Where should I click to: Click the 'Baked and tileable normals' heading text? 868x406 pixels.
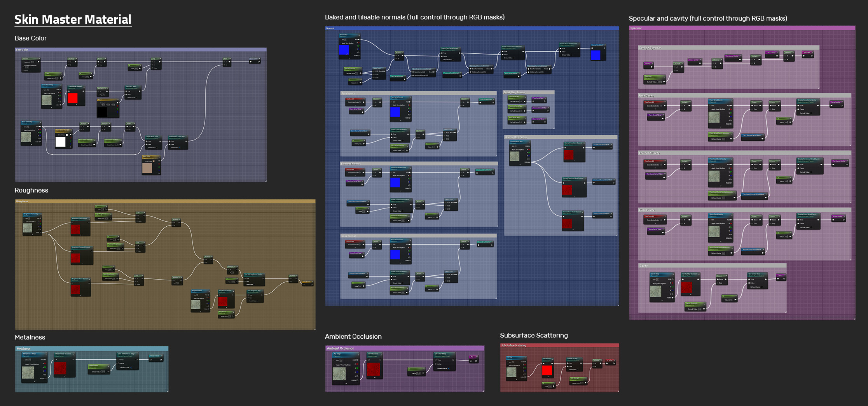[415, 17]
